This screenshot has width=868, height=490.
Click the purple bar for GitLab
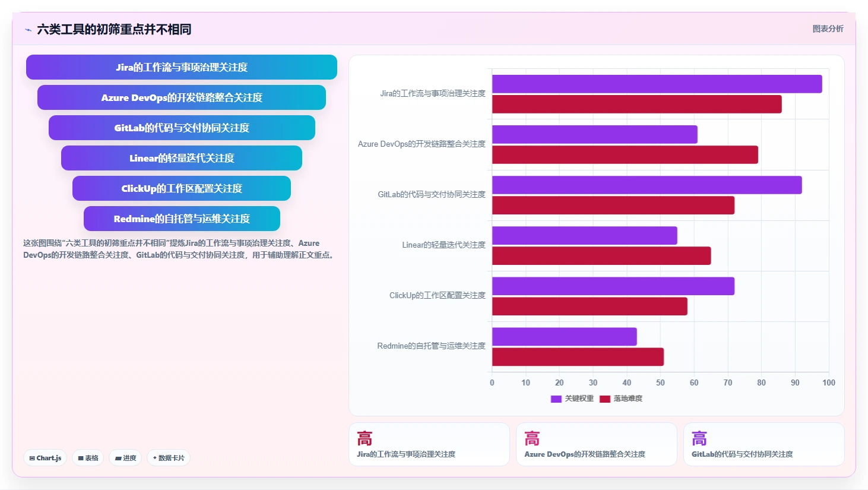[647, 185]
